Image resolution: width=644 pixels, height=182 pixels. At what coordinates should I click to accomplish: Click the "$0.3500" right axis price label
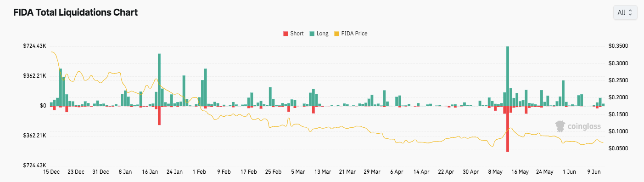(x=618, y=46)
